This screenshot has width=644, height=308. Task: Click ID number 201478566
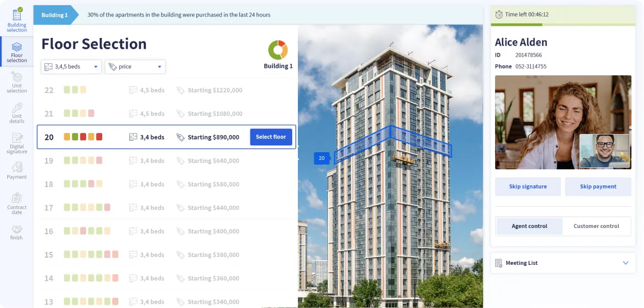[x=529, y=55]
